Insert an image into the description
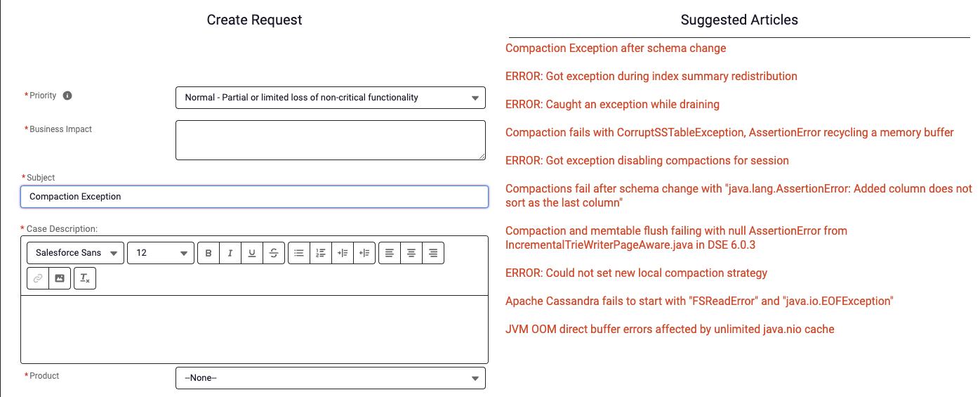 coord(60,278)
